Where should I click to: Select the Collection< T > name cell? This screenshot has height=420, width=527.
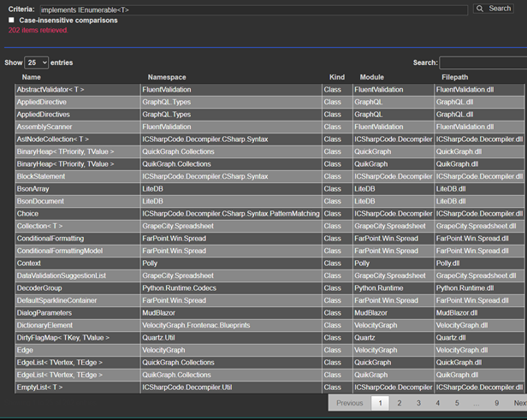(77, 227)
